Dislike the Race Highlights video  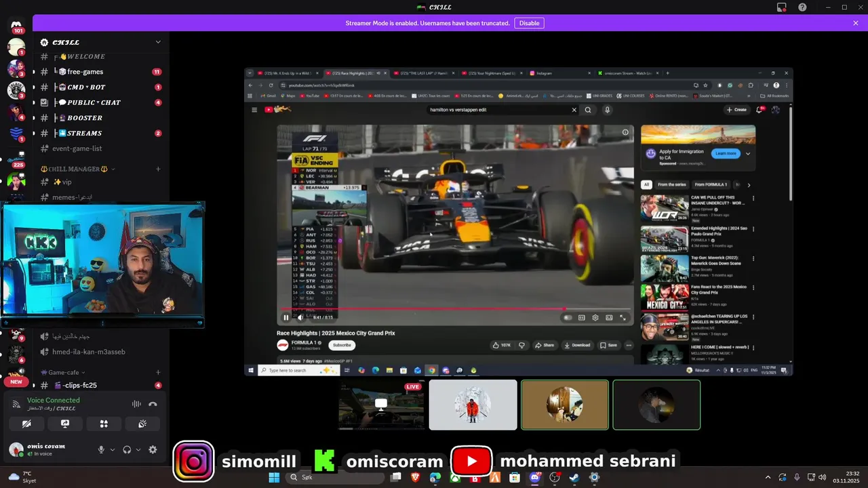[521, 345]
